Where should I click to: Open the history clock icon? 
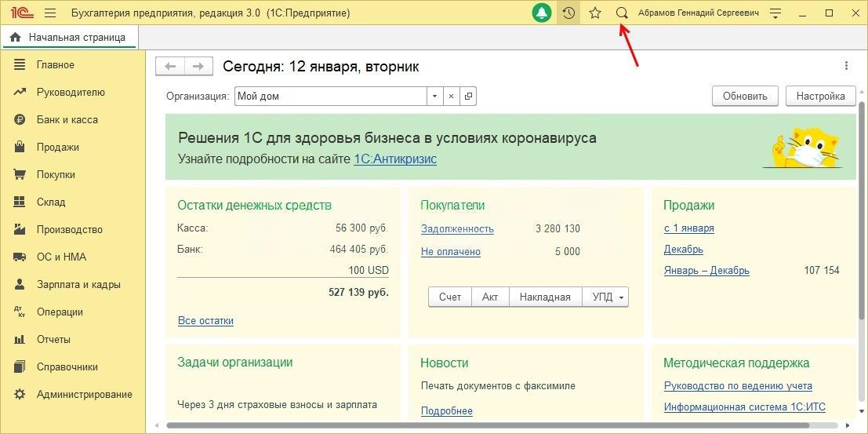[x=568, y=13]
